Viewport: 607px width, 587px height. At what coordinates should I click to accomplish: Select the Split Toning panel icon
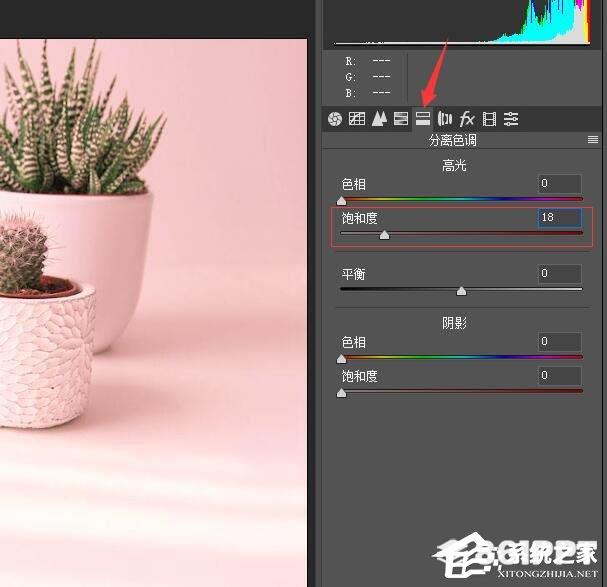[x=423, y=118]
